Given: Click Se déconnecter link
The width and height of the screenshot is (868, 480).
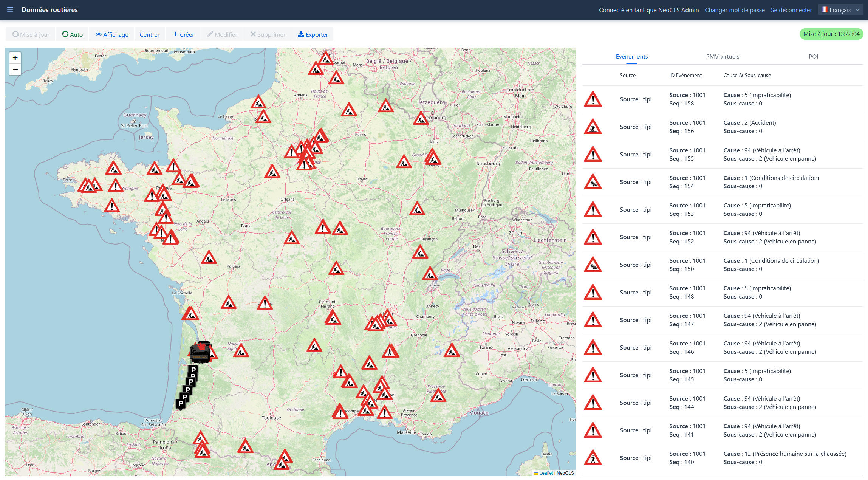Looking at the screenshot, I should (x=791, y=10).
